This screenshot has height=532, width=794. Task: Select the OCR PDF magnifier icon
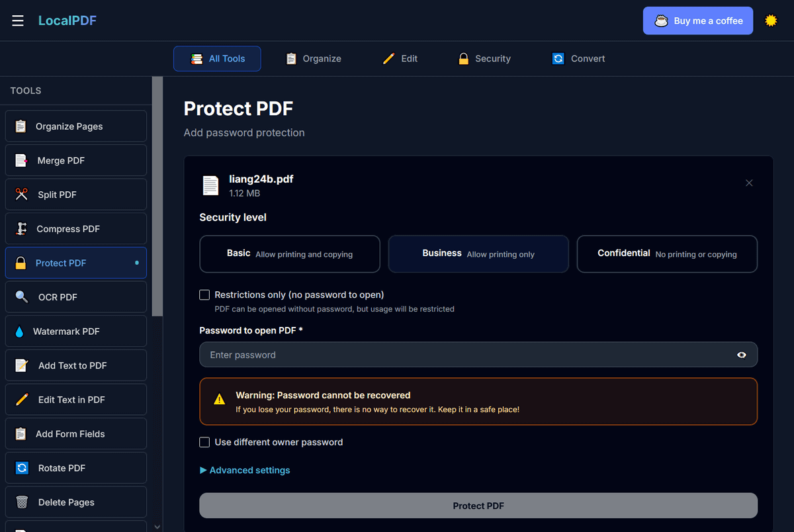22,297
